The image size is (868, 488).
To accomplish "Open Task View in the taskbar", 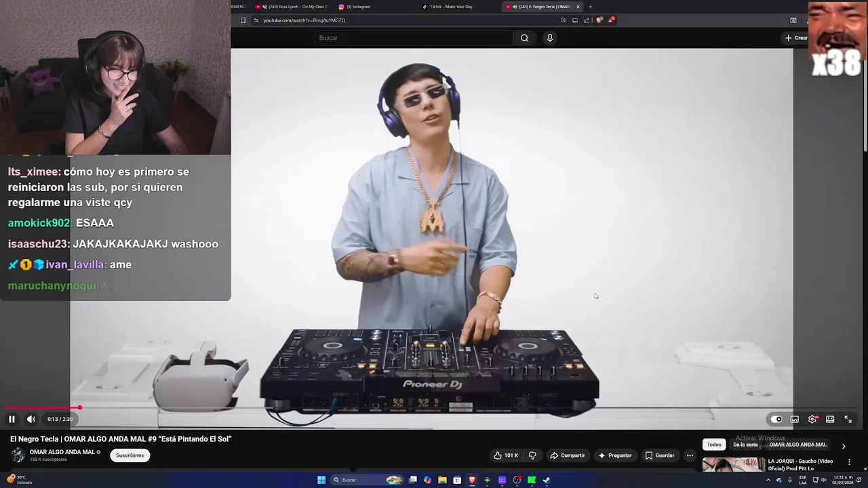I will pos(412,480).
